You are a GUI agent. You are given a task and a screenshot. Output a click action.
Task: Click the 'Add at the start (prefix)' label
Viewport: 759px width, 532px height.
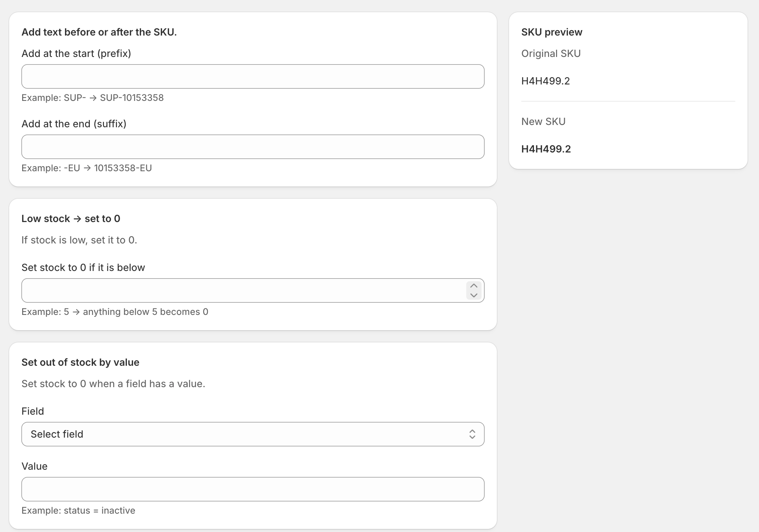coord(76,54)
